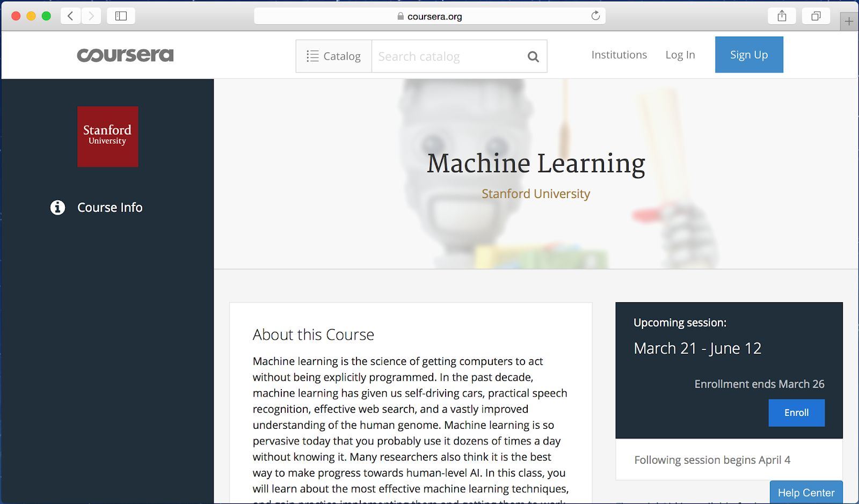Click the lock icon in address bar
This screenshot has width=859, height=504.
(x=401, y=16)
